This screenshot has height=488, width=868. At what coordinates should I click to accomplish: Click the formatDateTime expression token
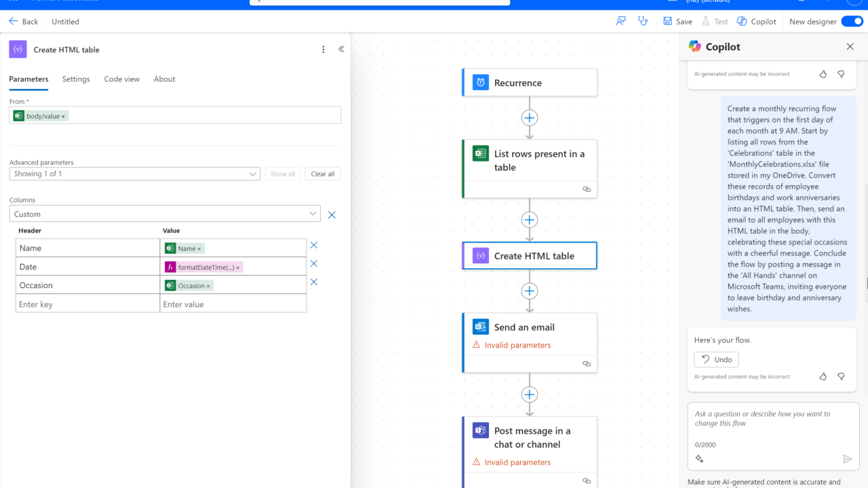(x=203, y=267)
